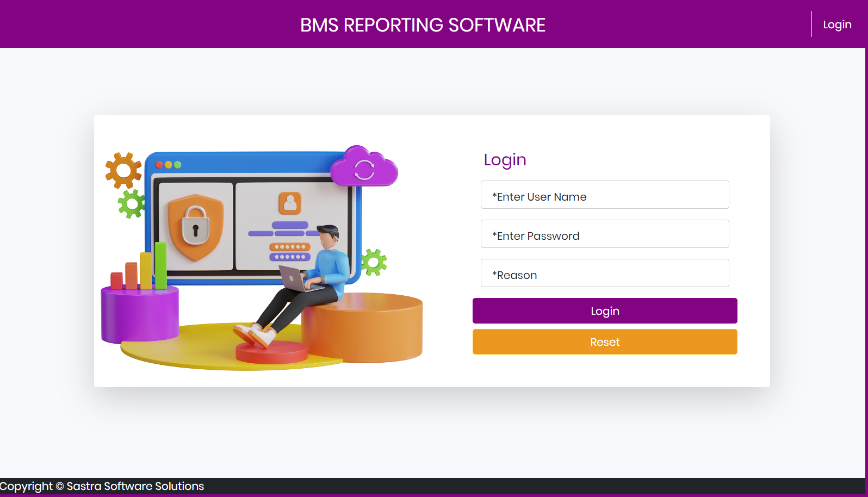Click the purple cloud sync icon
This screenshot has width=868, height=497.
[364, 167]
